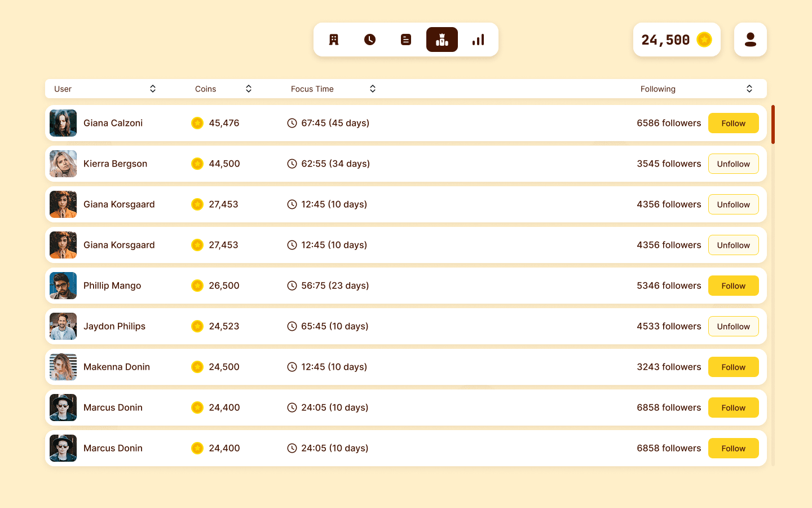
Task: Sort the table by the Coins column
Action: 248,89
